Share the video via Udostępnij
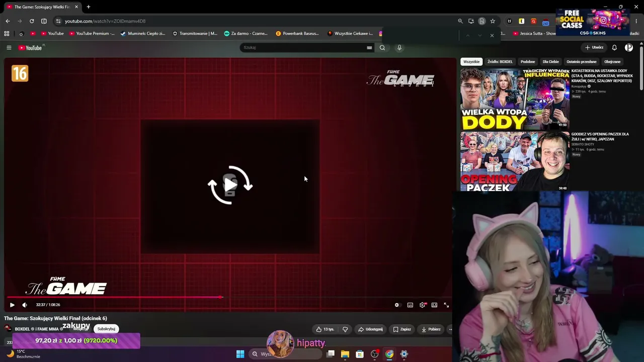This screenshot has width=644, height=362. pyautogui.click(x=370, y=329)
